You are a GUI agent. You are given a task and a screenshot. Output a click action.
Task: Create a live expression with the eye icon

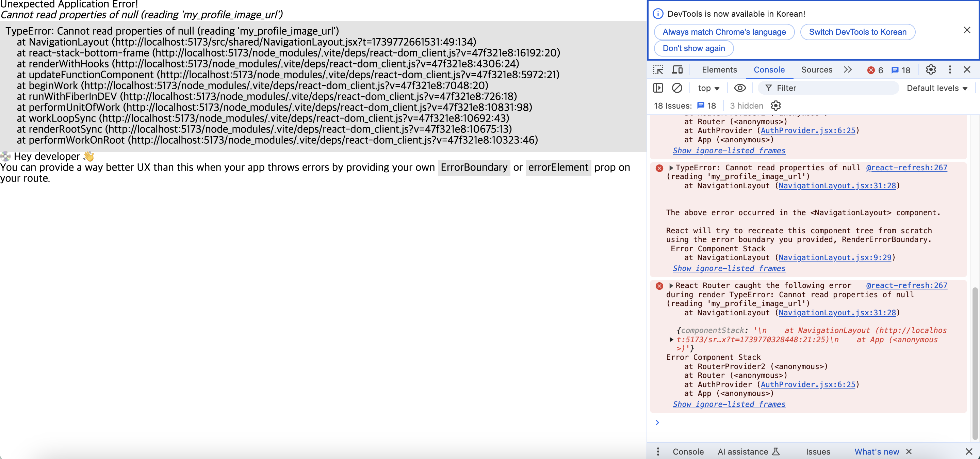[x=739, y=88]
